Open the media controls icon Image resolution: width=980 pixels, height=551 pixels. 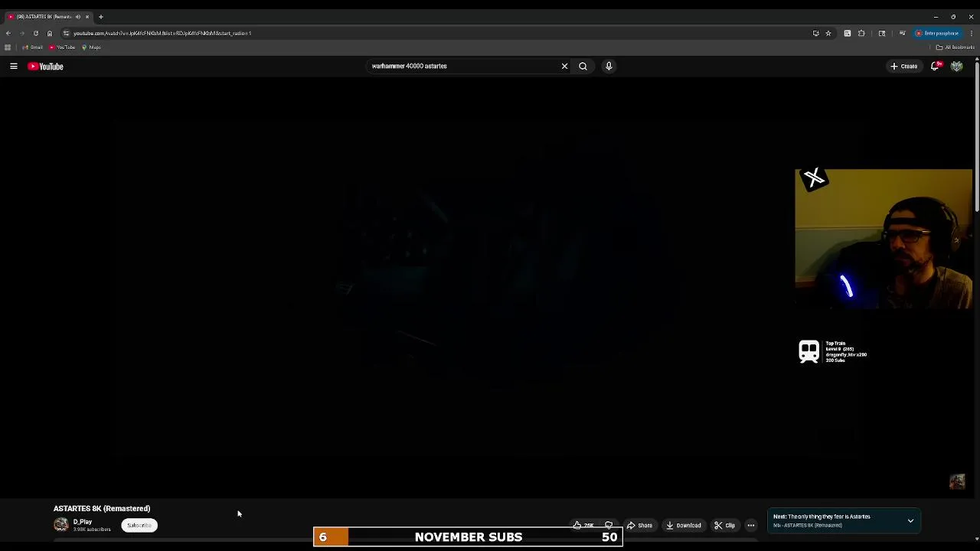(903, 34)
